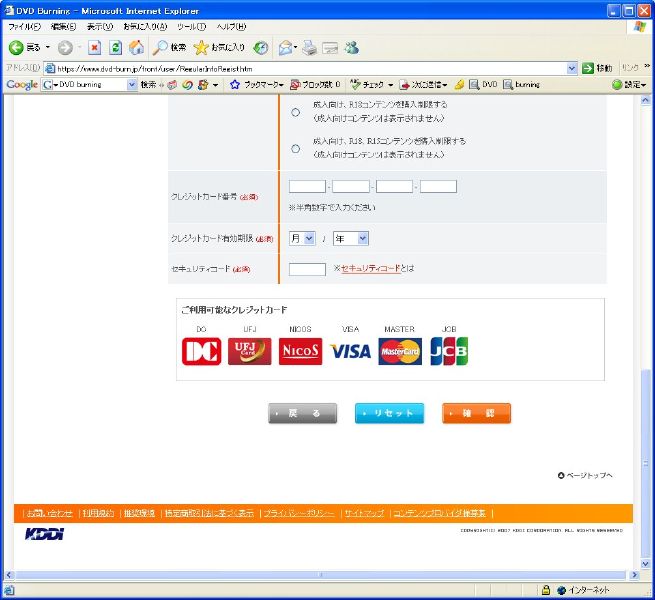Click the vertical scrollbar up arrow

click(645, 100)
